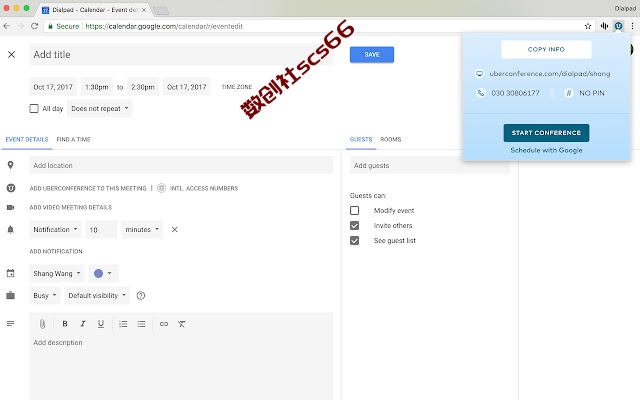Insert a bulleted list

click(141, 324)
